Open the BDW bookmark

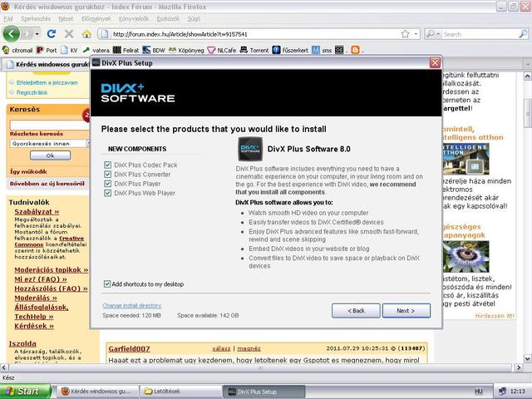click(x=154, y=50)
